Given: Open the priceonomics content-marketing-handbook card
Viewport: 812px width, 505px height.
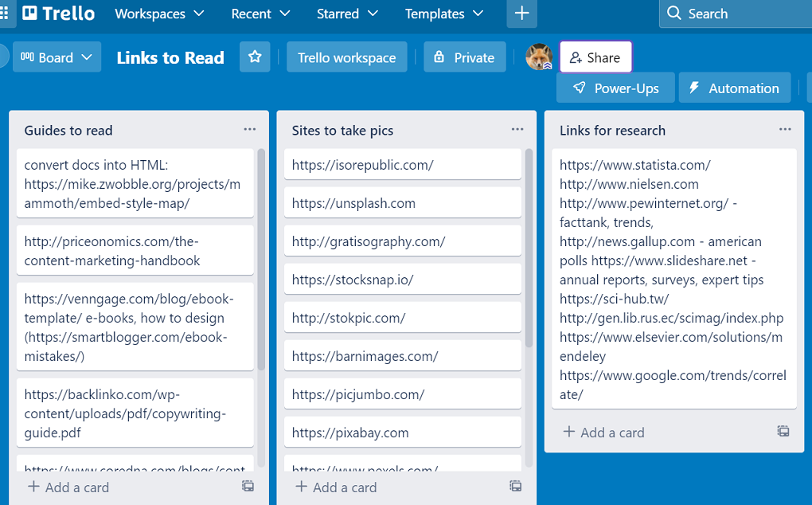Looking at the screenshot, I should pos(135,250).
